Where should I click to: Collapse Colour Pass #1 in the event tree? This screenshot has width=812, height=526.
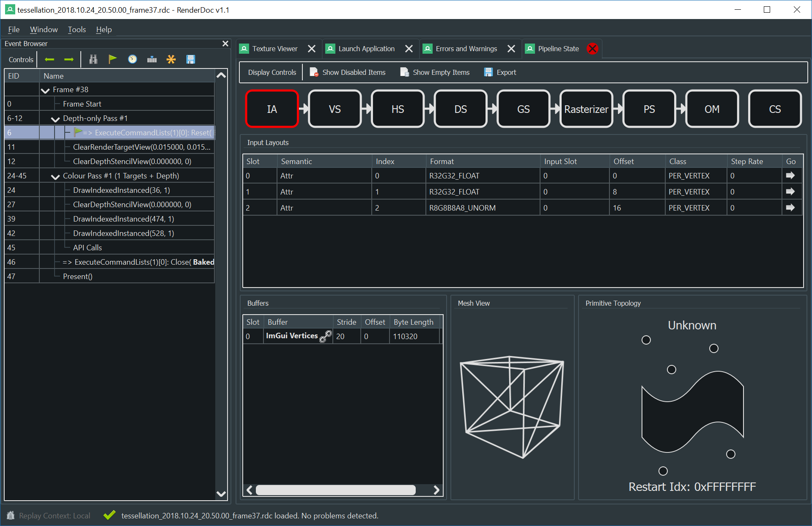(55, 176)
